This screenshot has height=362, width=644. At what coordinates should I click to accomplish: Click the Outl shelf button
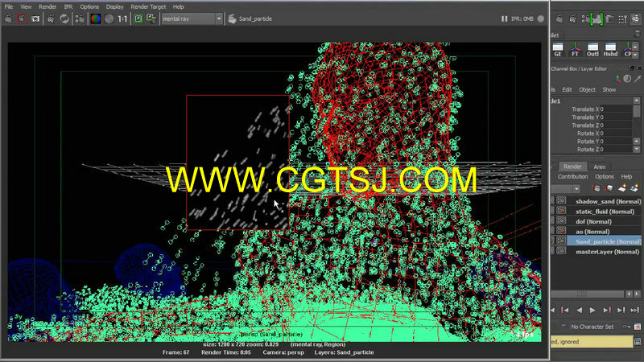(x=592, y=49)
